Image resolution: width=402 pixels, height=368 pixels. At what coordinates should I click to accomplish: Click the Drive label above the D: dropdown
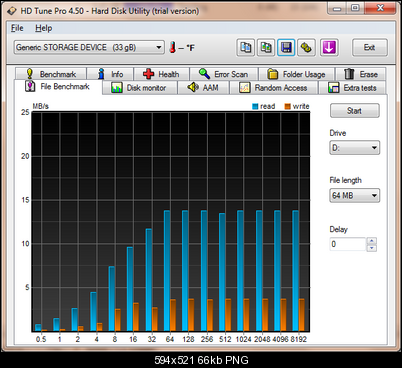(x=338, y=133)
